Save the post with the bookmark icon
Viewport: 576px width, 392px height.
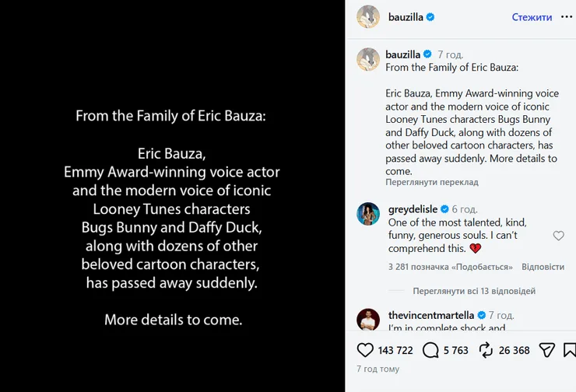(570, 350)
